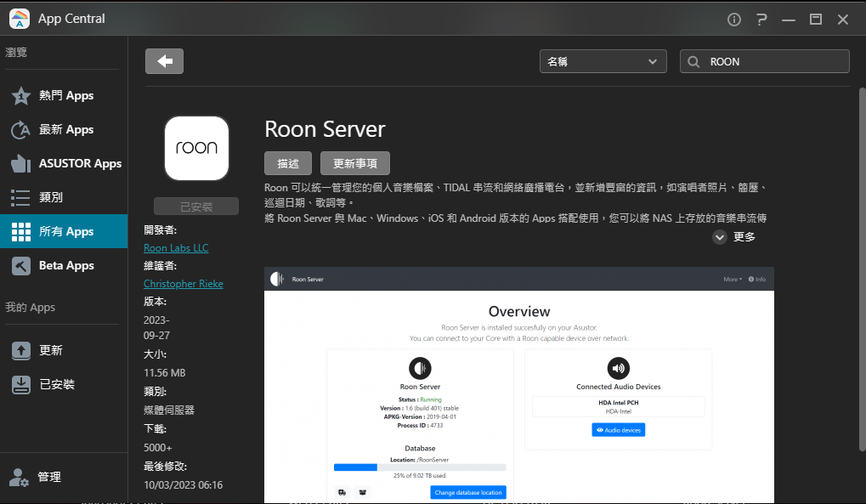866x504 pixels.
Task: Open help question mark icon
Action: [x=761, y=20]
